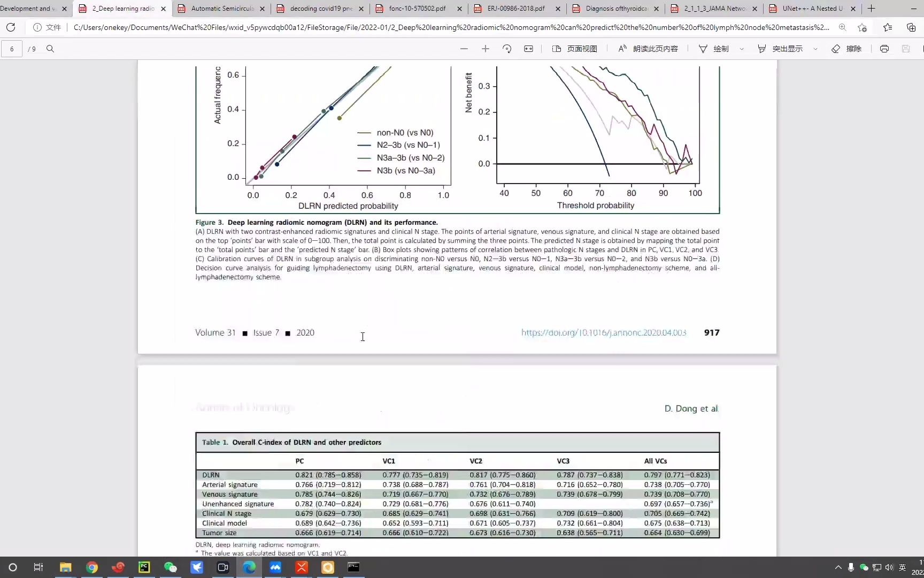Screen dimensions: 924x578
Task: Switch to ERJ-00986-2018.pdf tab
Action: point(516,9)
